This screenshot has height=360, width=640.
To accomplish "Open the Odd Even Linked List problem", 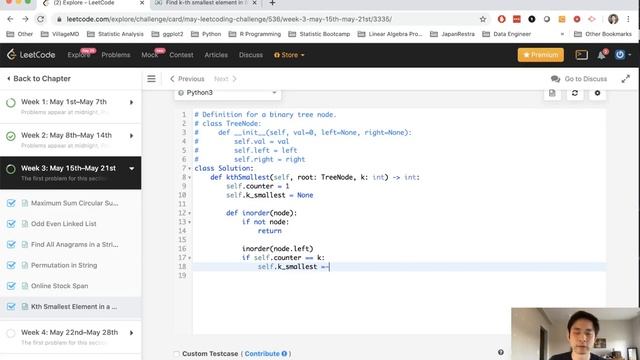I will pos(64,224).
